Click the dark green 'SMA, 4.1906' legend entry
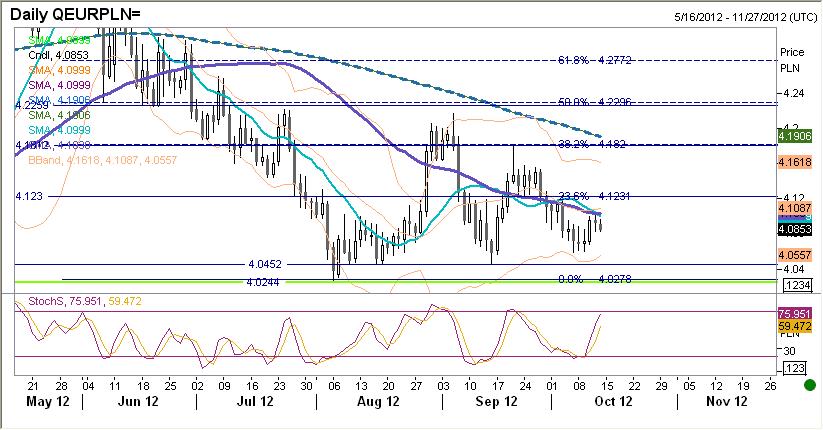The width and height of the screenshot is (823, 430). click(x=59, y=115)
